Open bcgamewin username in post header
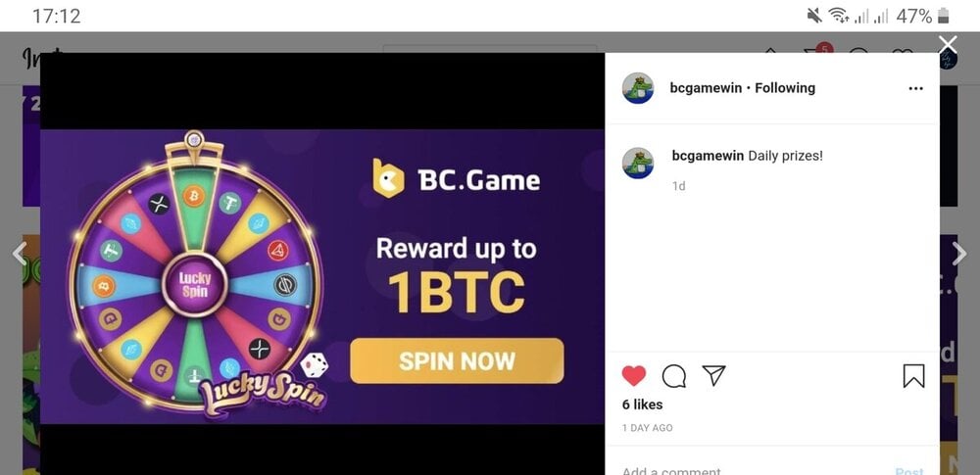The width and height of the screenshot is (980, 475). tap(706, 88)
